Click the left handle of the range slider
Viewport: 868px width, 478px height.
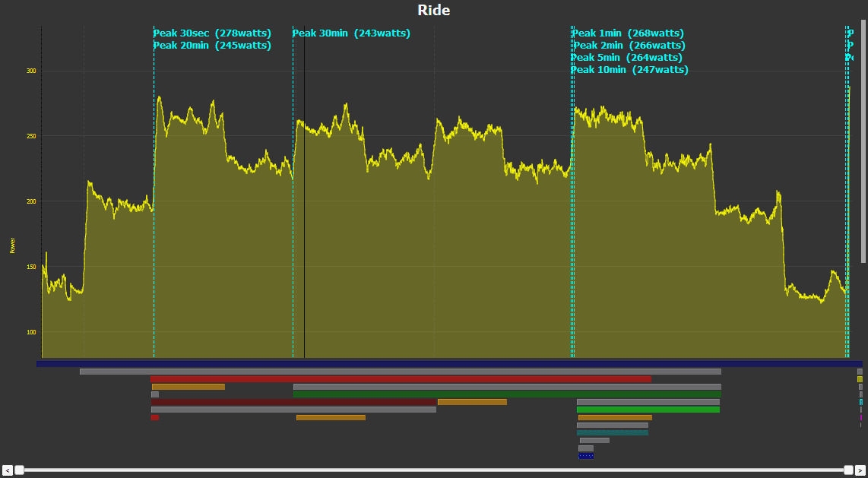tap(20, 470)
